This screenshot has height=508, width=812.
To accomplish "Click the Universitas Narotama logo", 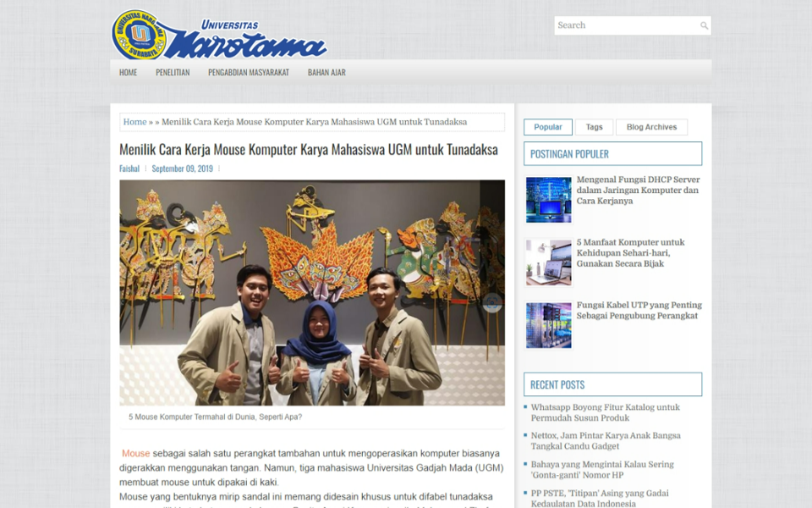I will click(x=218, y=36).
